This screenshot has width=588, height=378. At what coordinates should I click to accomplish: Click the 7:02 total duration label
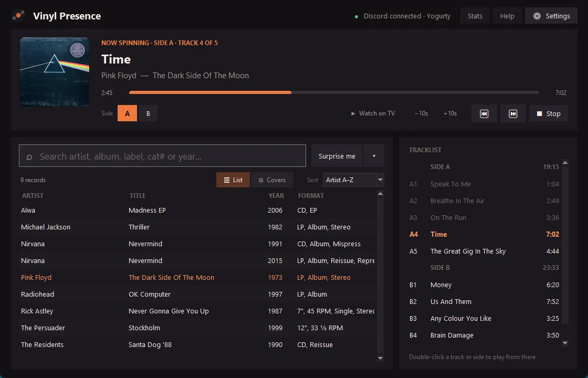coord(561,92)
